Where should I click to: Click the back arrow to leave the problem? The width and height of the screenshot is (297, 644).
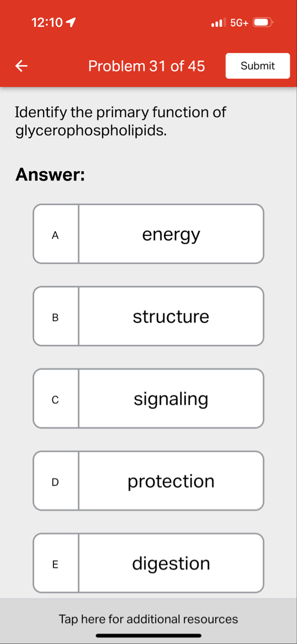21,66
